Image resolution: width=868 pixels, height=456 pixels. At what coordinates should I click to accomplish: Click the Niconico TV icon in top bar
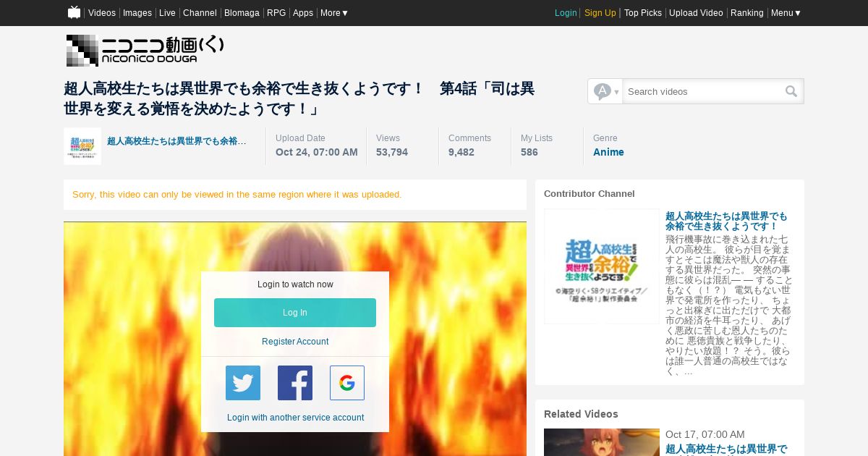pyautogui.click(x=74, y=12)
